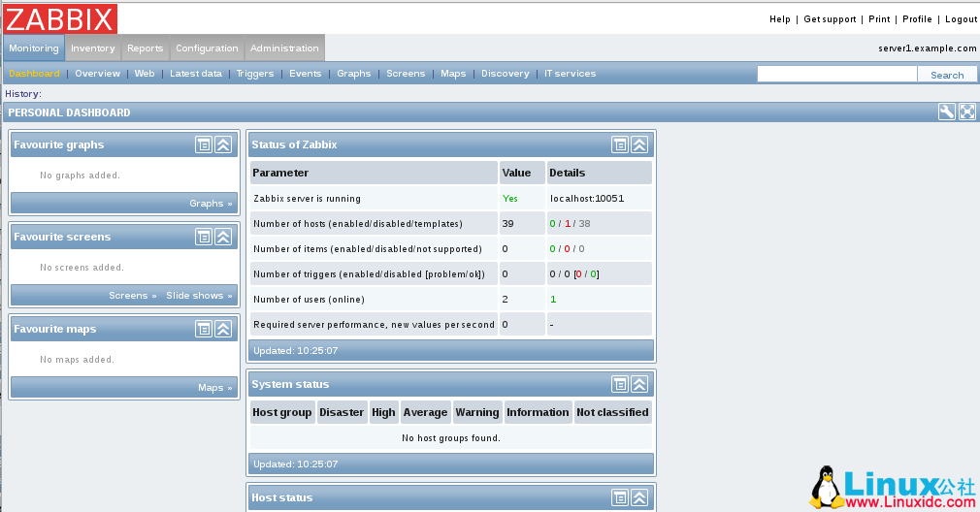Focus the search input field

point(836,74)
